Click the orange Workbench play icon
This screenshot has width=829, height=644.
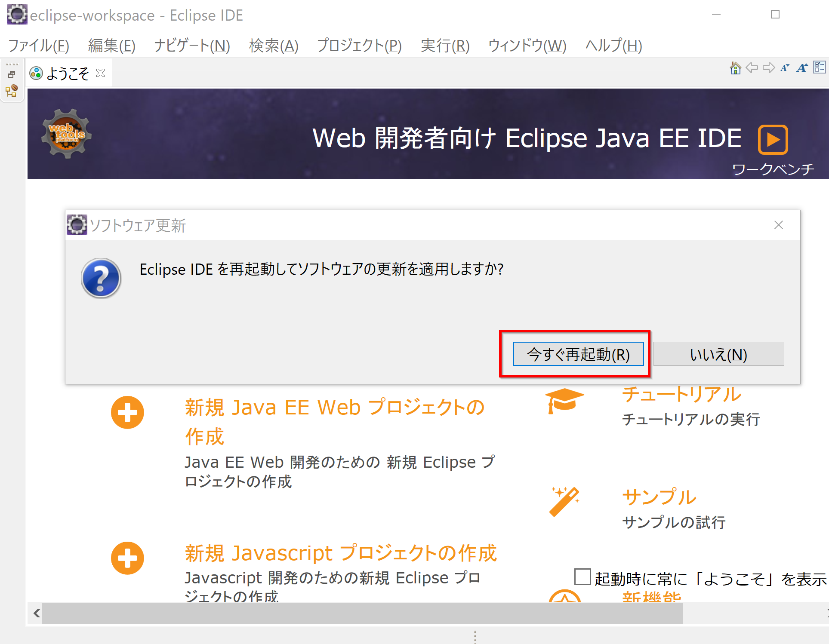click(x=773, y=140)
